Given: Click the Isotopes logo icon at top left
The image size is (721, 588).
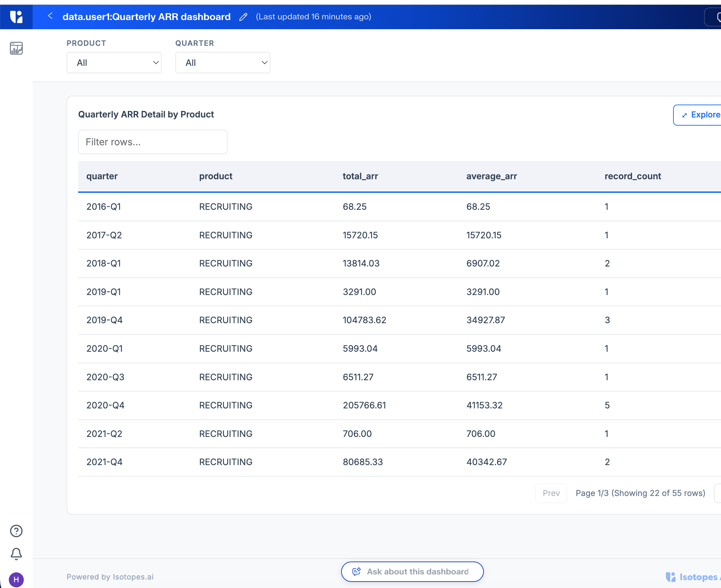Looking at the screenshot, I should click(x=16, y=17).
